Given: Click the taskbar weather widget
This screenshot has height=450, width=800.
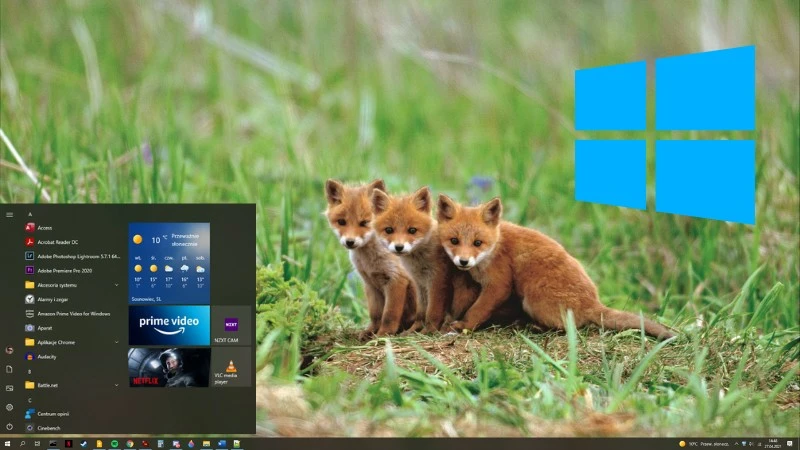Looking at the screenshot, I should point(704,444).
